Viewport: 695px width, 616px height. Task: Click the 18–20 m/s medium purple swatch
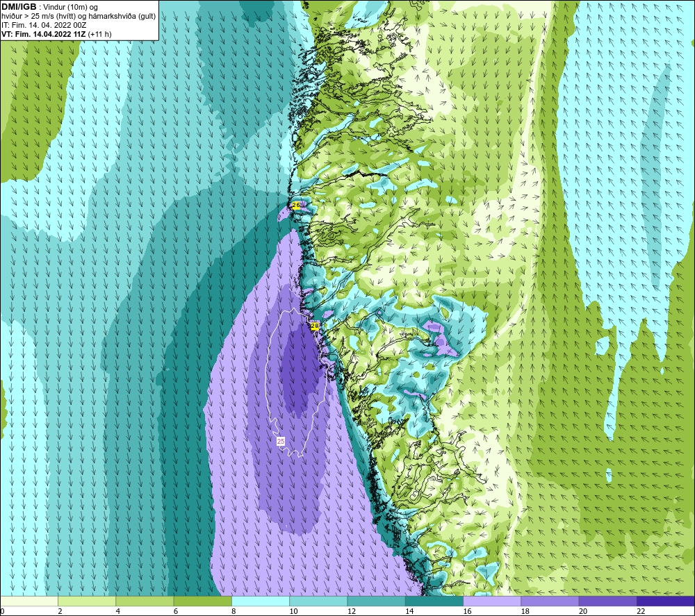550,601
